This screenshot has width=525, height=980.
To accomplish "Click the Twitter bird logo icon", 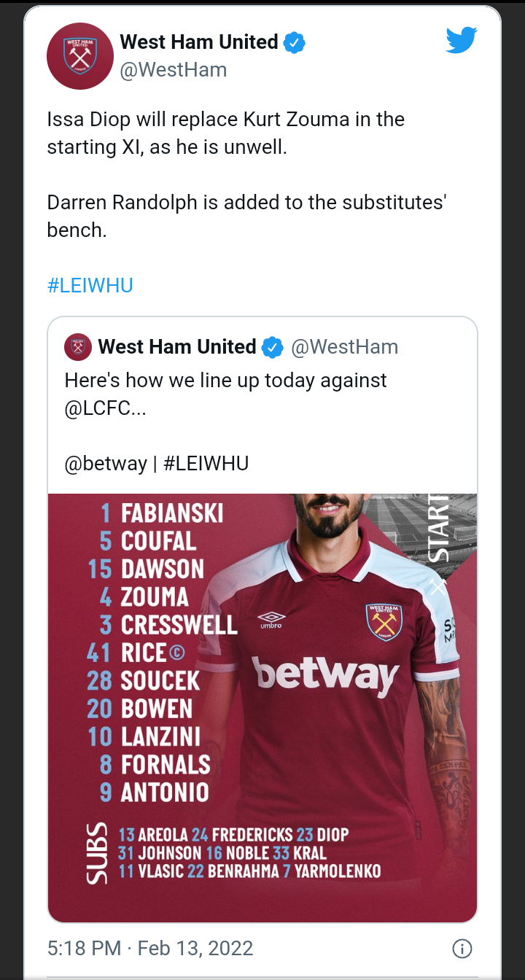I will tap(461, 41).
